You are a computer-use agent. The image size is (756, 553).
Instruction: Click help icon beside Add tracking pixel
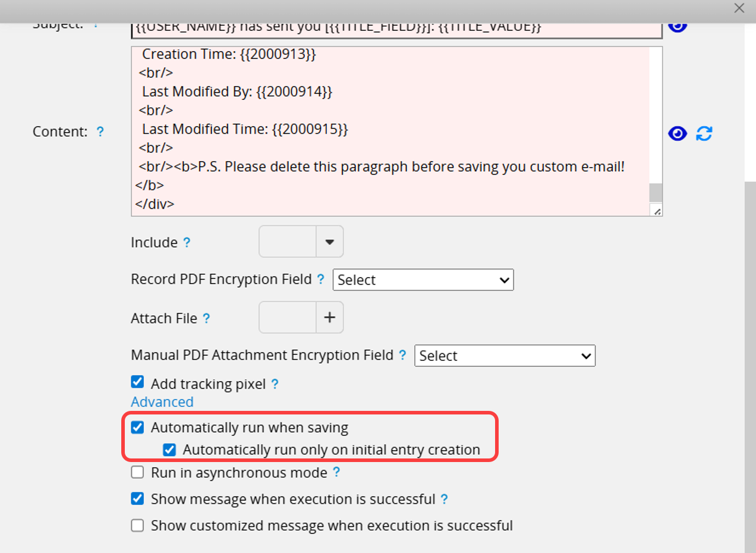tap(275, 384)
